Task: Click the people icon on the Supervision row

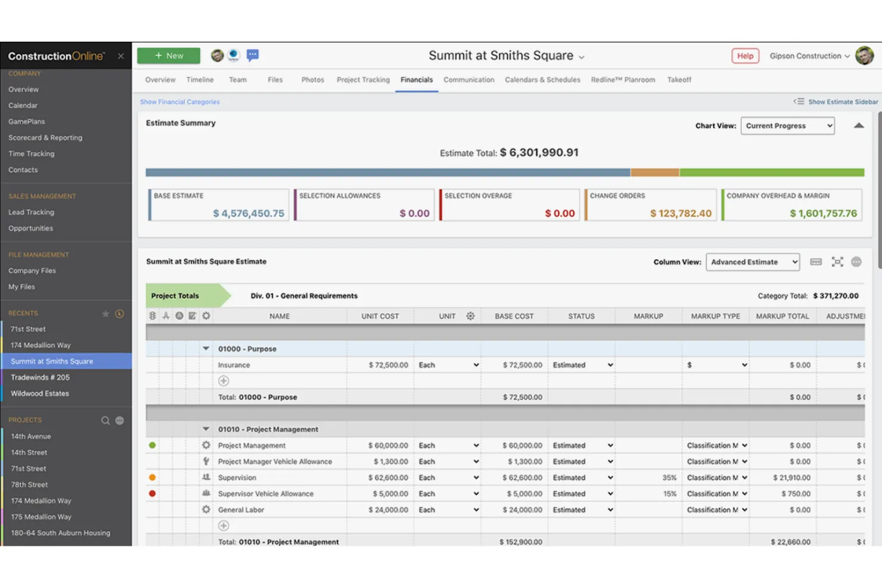Action: (x=206, y=477)
